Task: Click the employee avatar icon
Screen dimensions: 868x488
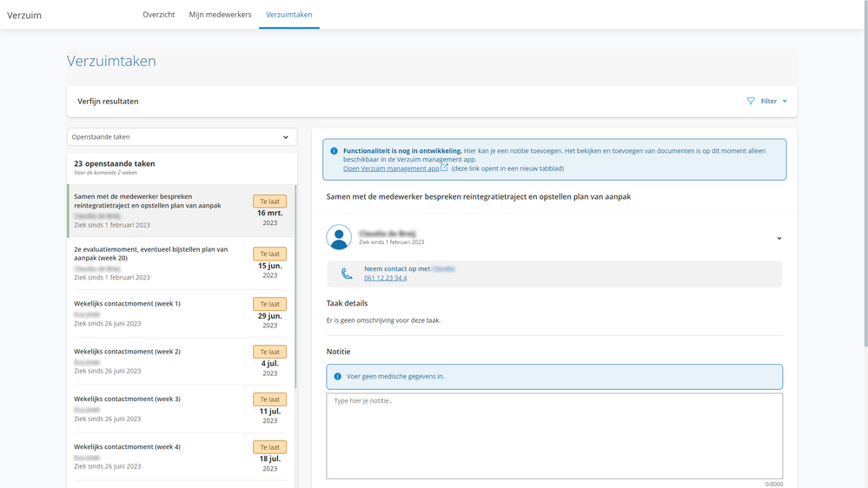Action: 339,237
